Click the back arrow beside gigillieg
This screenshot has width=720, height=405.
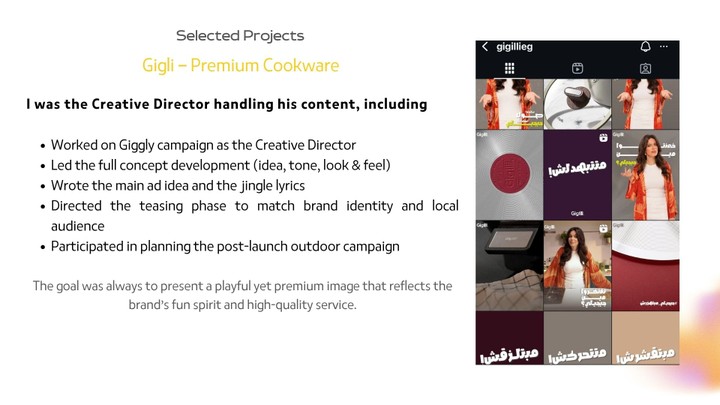pyautogui.click(x=485, y=46)
